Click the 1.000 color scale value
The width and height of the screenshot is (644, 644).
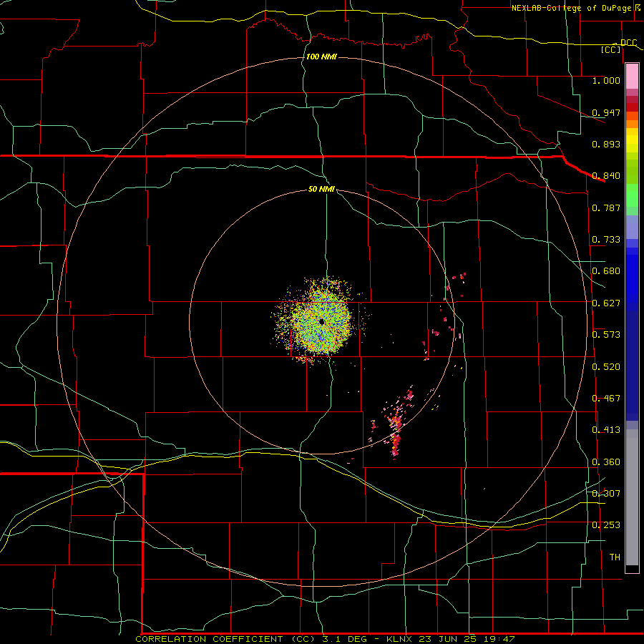[606, 80]
